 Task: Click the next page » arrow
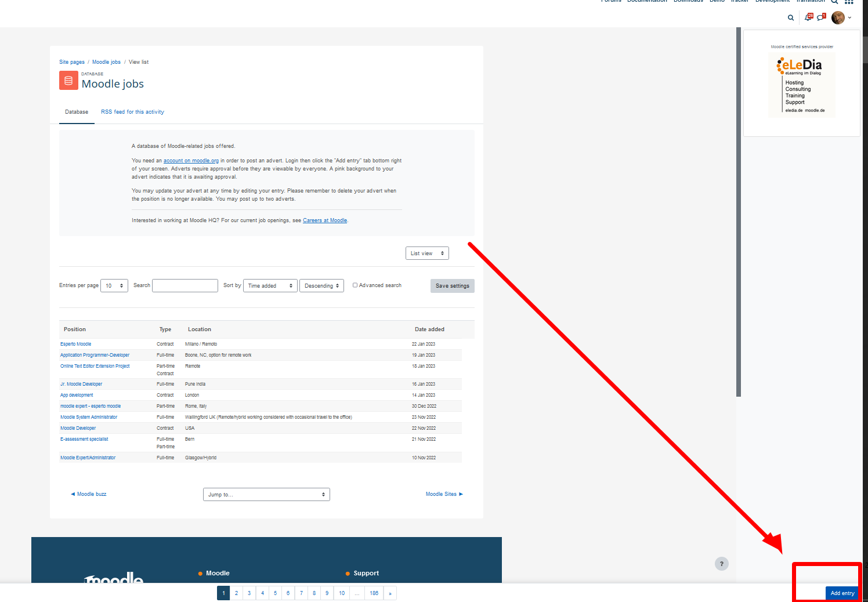(390, 593)
